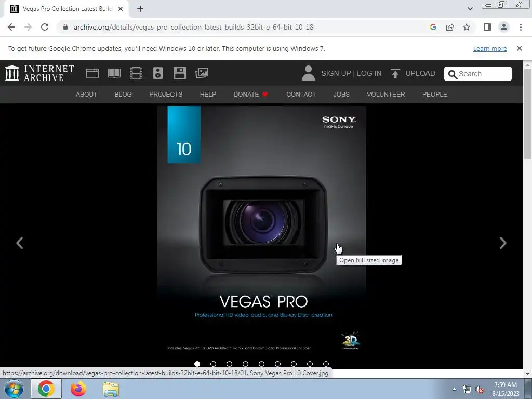Click the network tray icon
This screenshot has width=532, height=399.
(467, 390)
